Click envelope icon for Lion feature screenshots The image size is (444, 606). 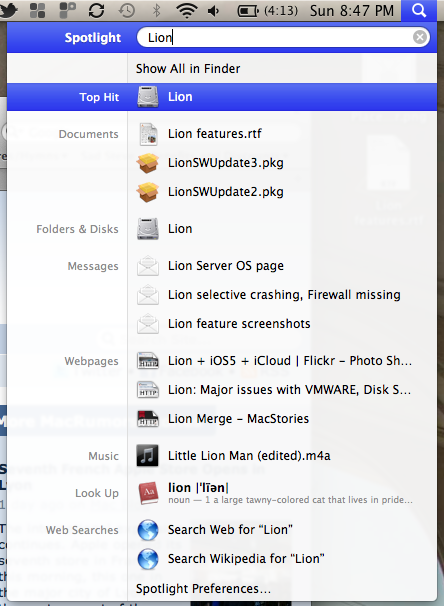148,324
